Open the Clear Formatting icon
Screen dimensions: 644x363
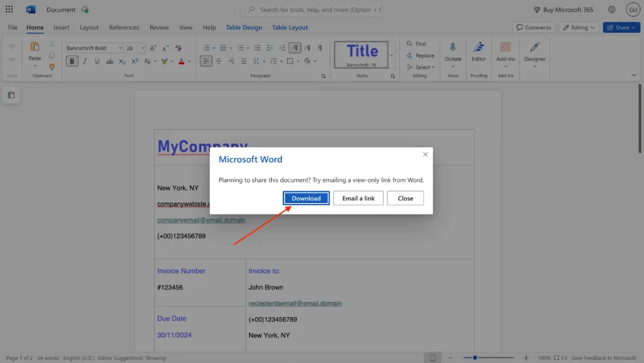point(178,47)
